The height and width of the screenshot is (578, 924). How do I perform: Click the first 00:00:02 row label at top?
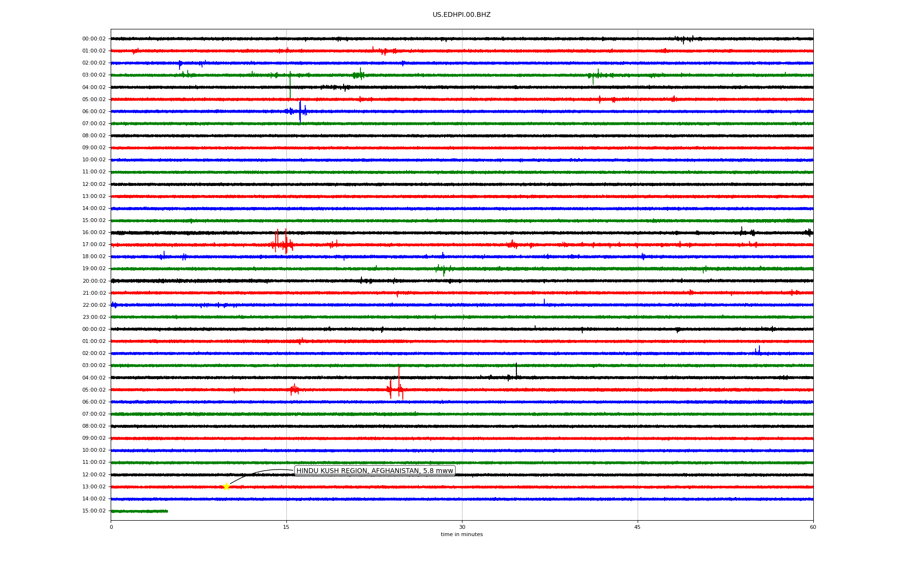pos(94,39)
